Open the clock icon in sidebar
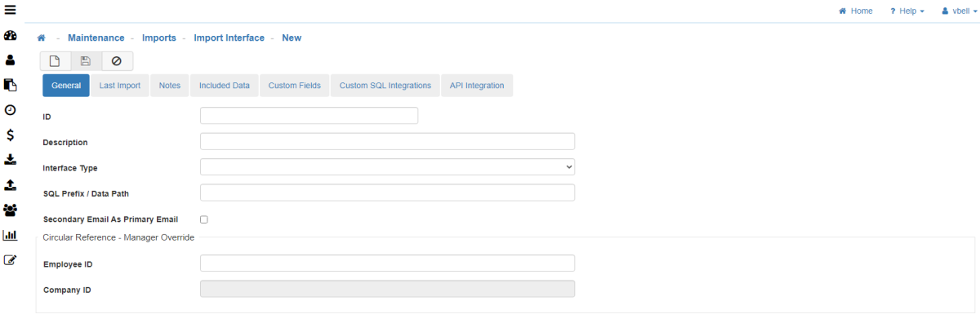Screen dimensions: 980x332 click(11, 109)
